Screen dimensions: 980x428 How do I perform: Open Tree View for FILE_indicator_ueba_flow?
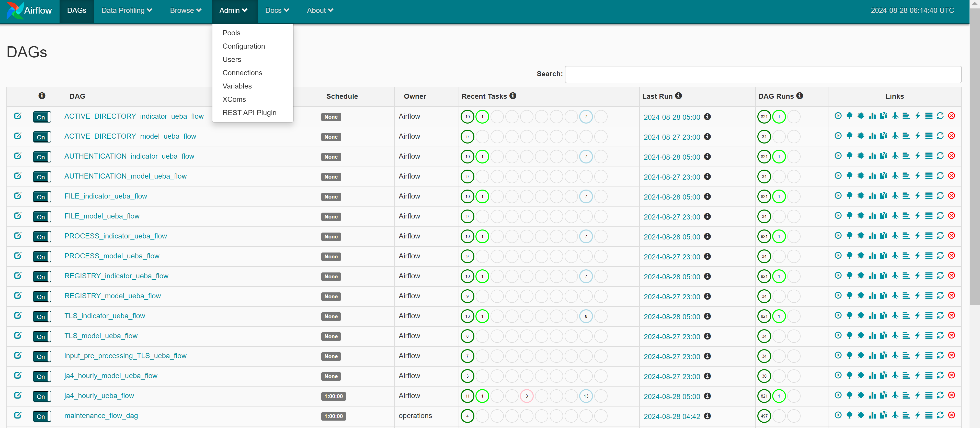pos(849,196)
